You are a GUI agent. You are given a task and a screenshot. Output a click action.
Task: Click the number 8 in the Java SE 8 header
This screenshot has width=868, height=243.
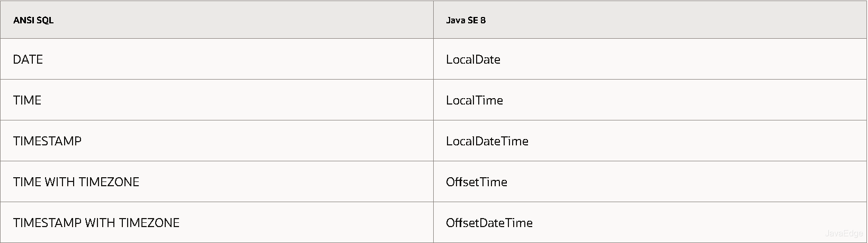tap(483, 20)
